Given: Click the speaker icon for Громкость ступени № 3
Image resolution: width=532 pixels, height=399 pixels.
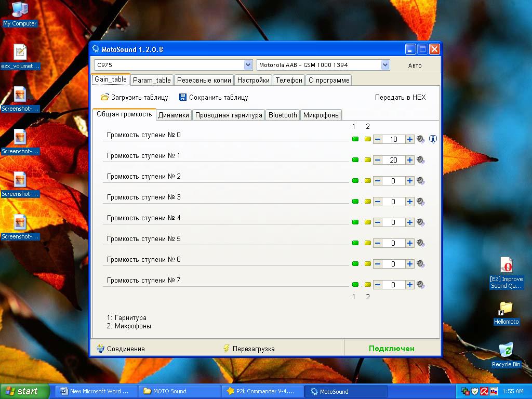Looking at the screenshot, I should tap(421, 202).
